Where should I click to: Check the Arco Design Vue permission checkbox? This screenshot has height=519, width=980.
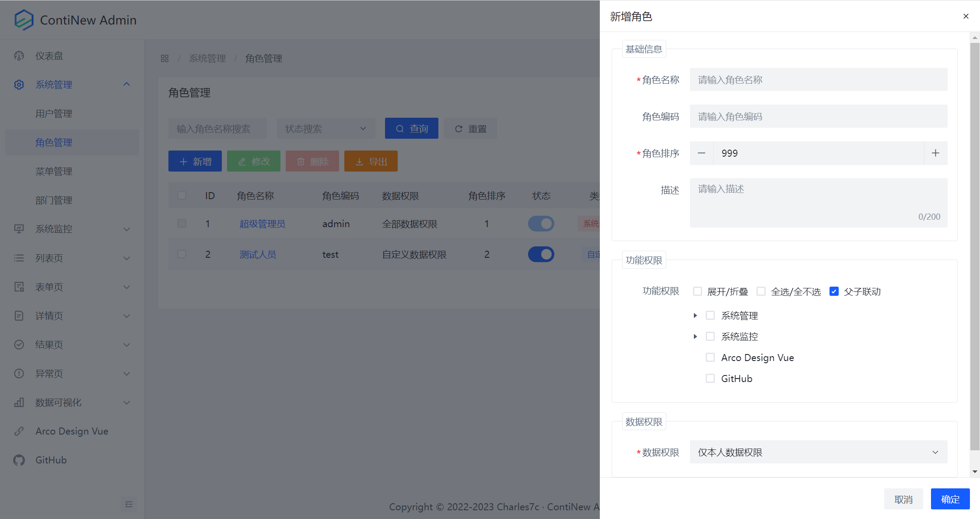pyautogui.click(x=710, y=358)
